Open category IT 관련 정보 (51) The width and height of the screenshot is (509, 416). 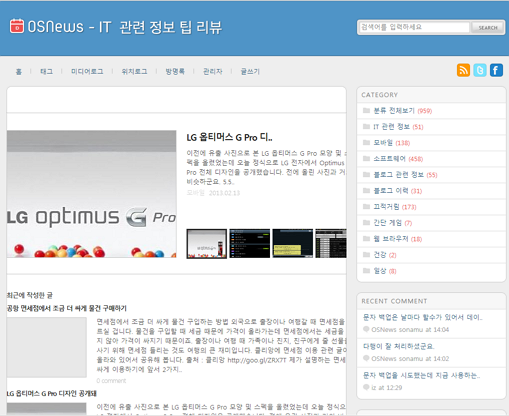pyautogui.click(x=398, y=126)
